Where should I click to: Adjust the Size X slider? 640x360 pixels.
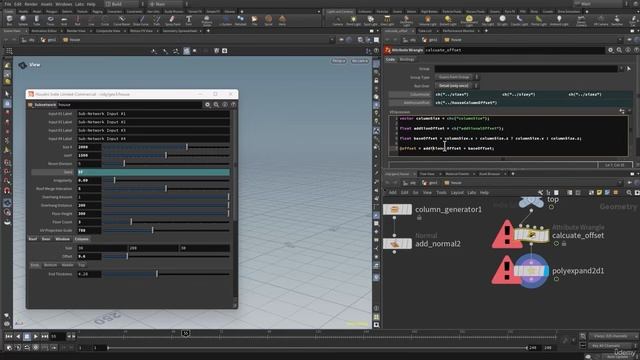(x=166, y=147)
